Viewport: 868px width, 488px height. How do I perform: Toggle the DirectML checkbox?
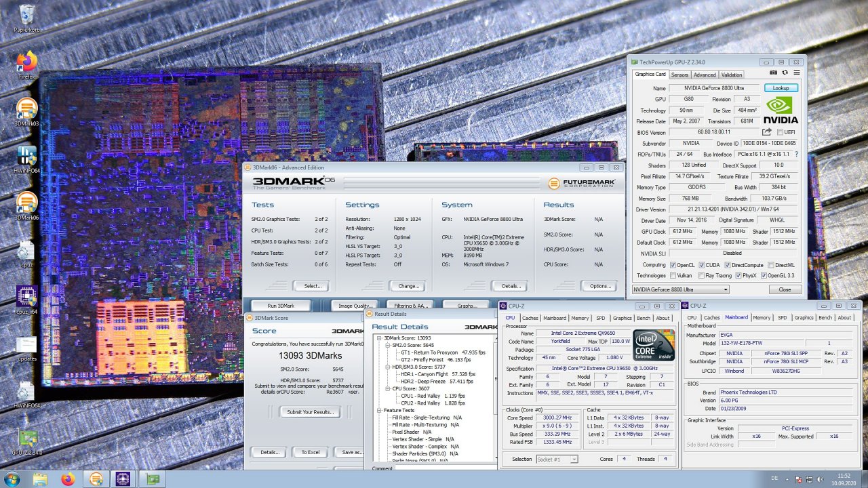click(772, 265)
